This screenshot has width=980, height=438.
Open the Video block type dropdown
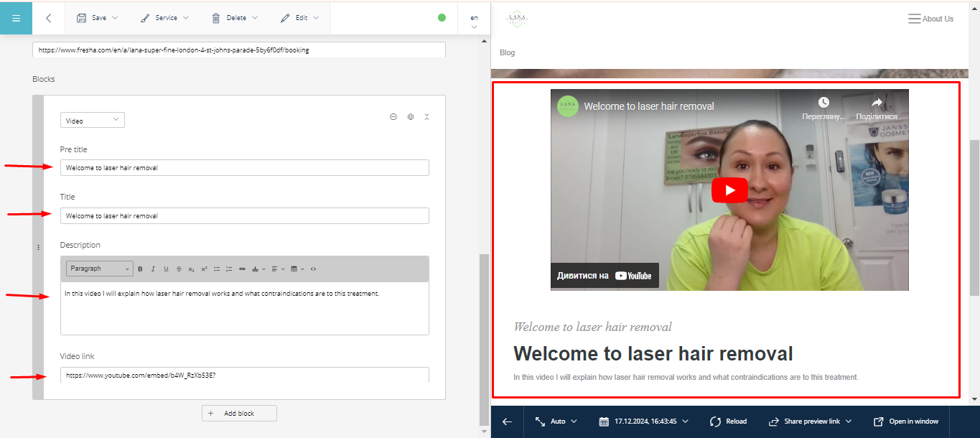[93, 121]
